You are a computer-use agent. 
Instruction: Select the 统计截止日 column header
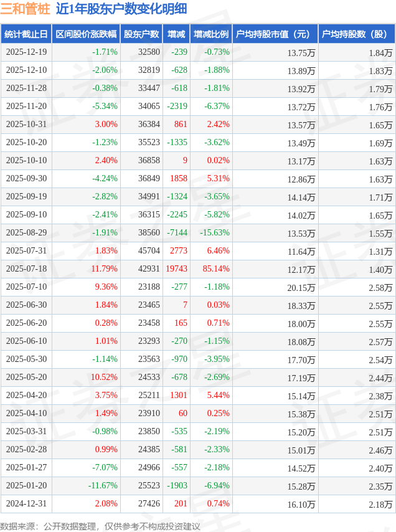(x=26, y=34)
